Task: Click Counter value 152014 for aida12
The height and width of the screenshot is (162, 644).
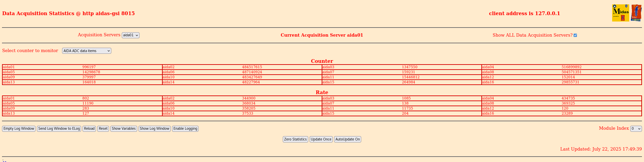Action: coord(568,77)
